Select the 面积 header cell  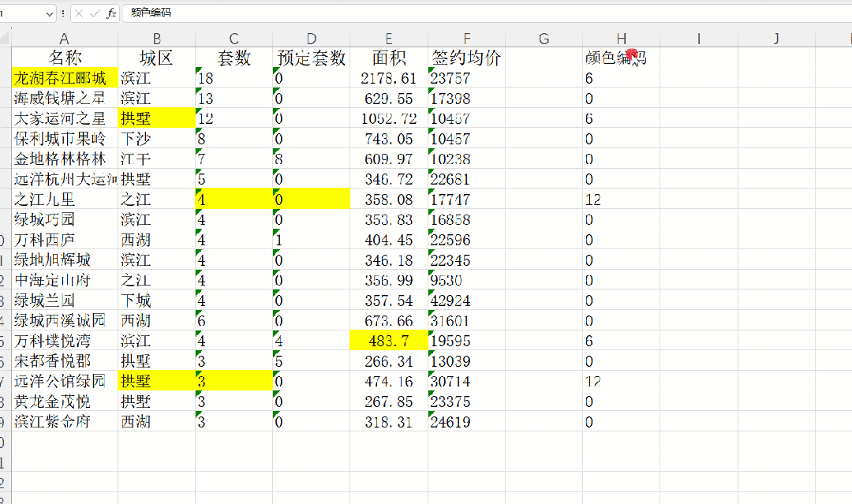[389, 58]
